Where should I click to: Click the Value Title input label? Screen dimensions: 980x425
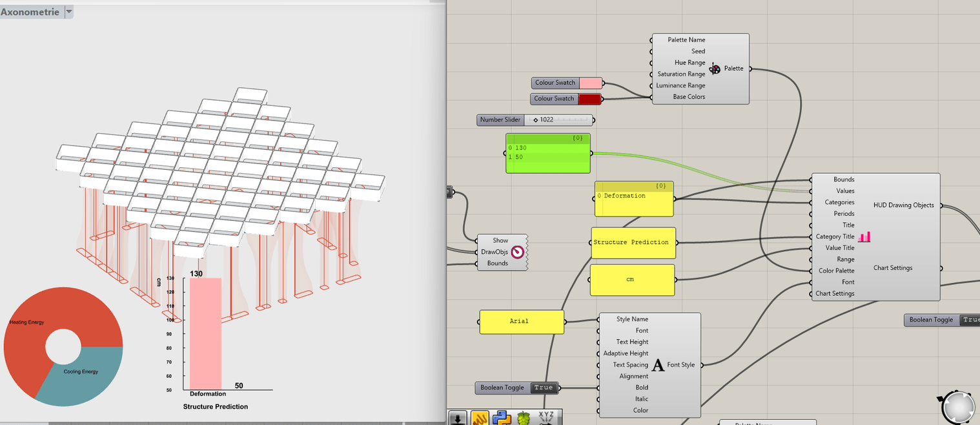(840, 248)
